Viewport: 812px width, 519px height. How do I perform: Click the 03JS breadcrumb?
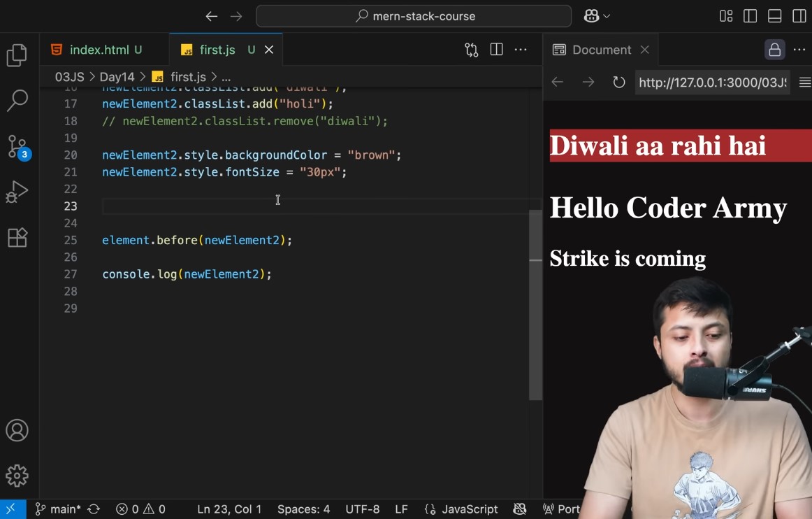click(x=69, y=77)
